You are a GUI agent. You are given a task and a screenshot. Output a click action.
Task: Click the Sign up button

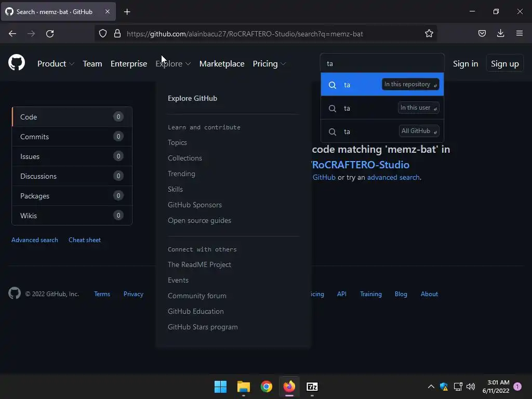click(505, 64)
